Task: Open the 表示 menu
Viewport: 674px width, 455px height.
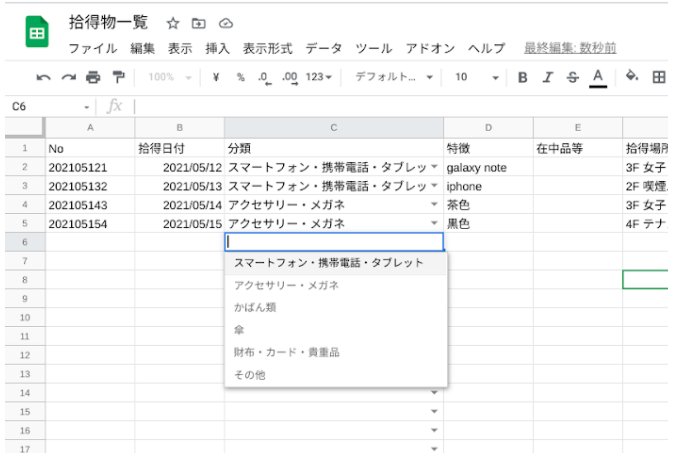Action: coord(180,48)
